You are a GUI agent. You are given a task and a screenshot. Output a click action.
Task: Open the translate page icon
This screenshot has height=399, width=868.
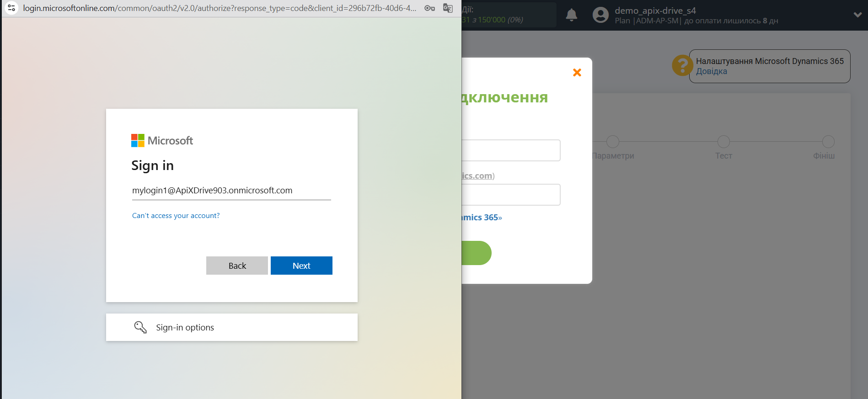448,8
